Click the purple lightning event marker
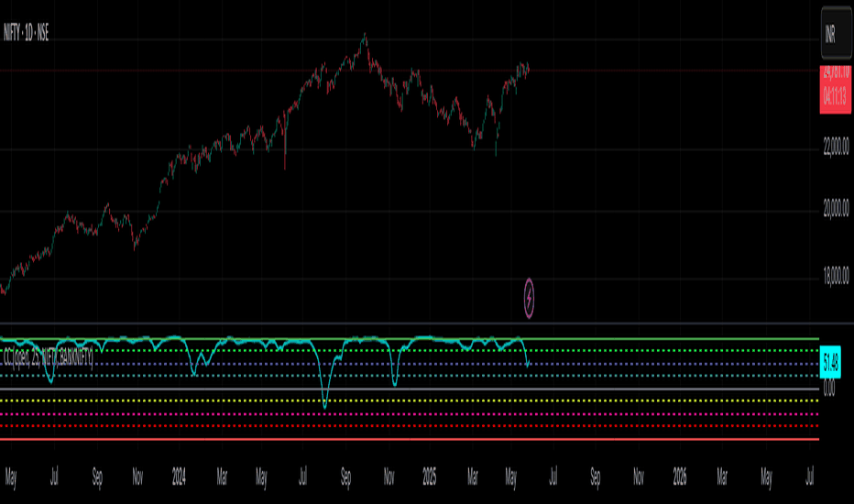Viewport: 854px width, 504px height. coord(529,298)
